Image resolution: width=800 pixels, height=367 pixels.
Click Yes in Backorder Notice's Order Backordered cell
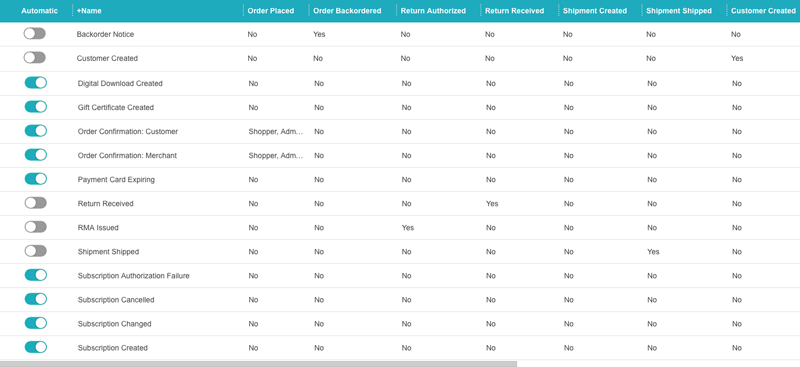coord(319,34)
